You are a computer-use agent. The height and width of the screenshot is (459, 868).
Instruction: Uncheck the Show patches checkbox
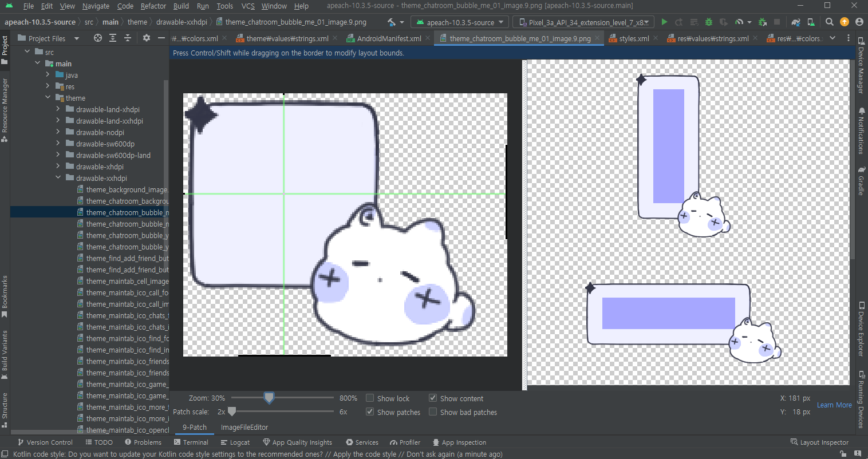point(370,411)
